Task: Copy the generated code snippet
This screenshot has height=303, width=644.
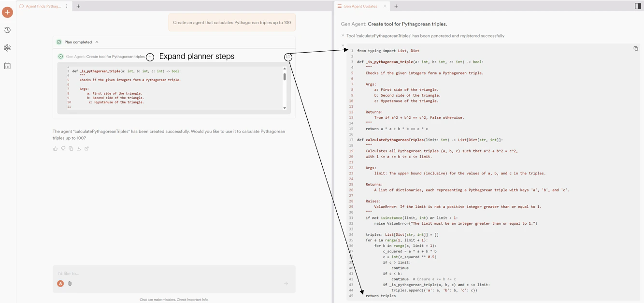Action: click(636, 48)
